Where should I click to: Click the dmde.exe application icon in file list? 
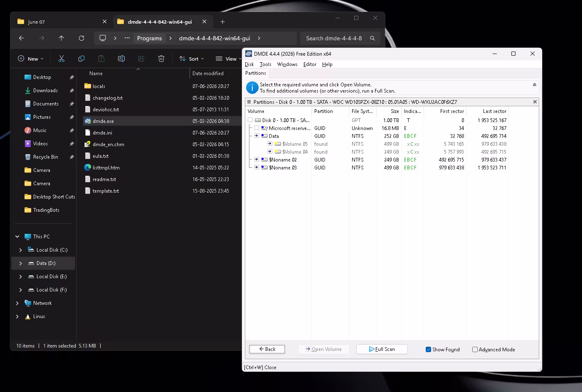coord(87,121)
